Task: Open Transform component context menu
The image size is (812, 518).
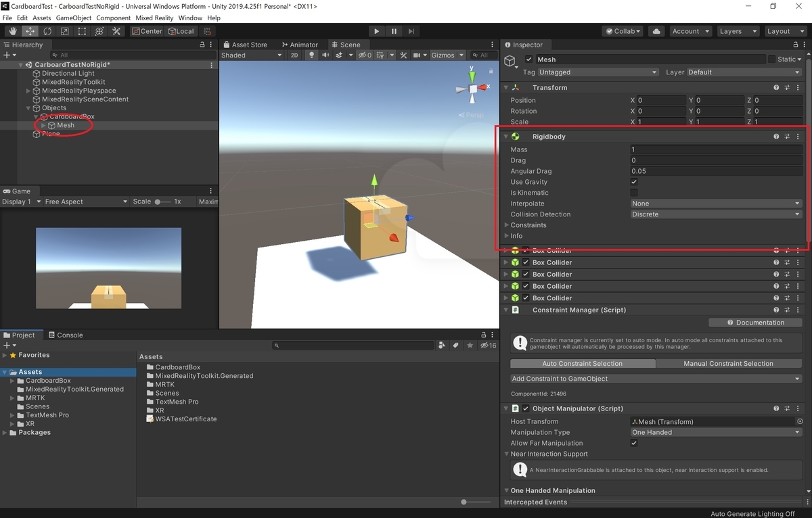Action: (798, 88)
